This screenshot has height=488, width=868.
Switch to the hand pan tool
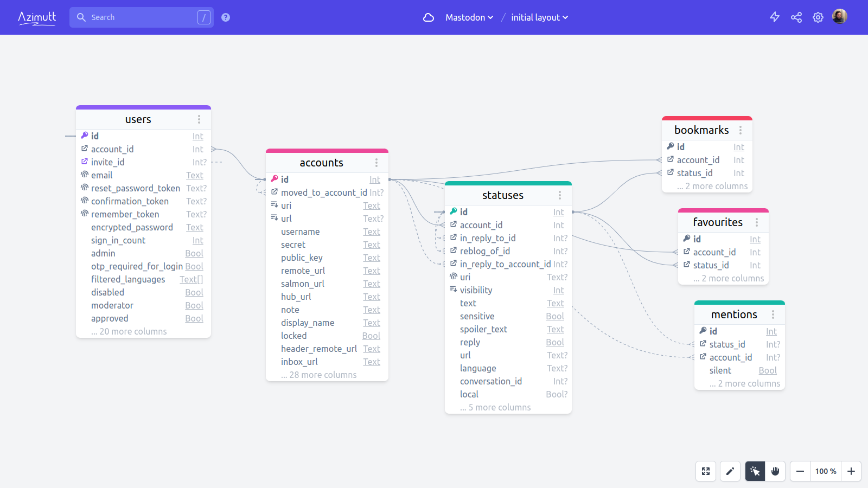[775, 471]
